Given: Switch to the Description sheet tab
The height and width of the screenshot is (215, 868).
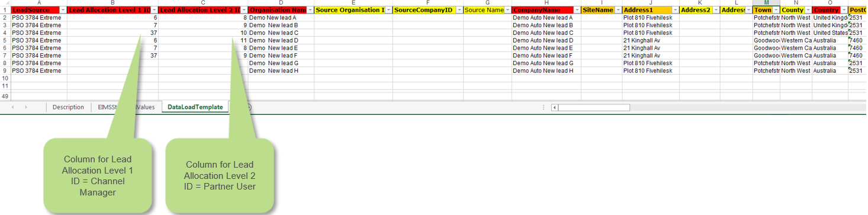Looking at the screenshot, I should [x=68, y=107].
